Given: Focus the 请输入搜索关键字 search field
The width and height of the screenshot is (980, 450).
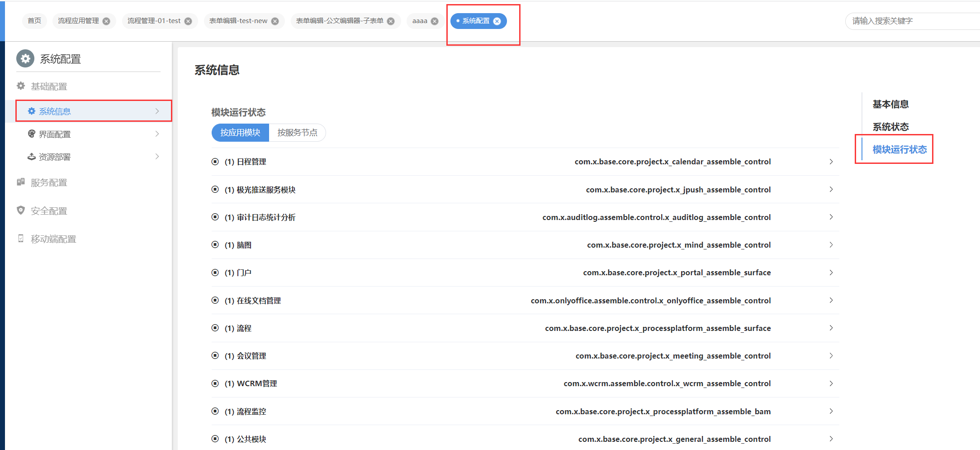Looking at the screenshot, I should point(913,21).
